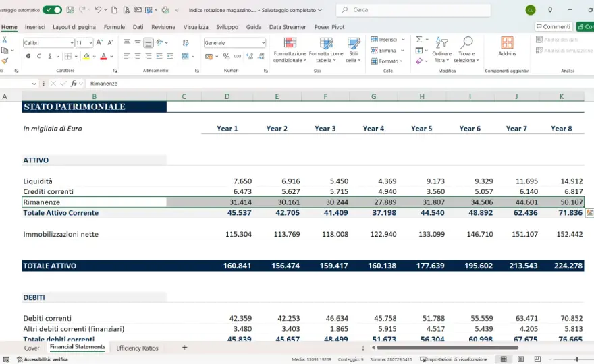Click the Increase font size icon
The width and height of the screenshot is (594, 364).
99,42
